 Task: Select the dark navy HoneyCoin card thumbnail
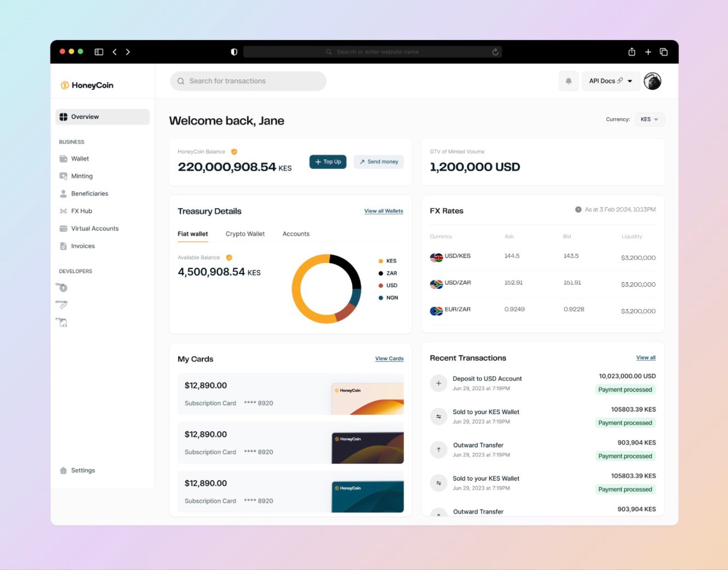point(367,448)
